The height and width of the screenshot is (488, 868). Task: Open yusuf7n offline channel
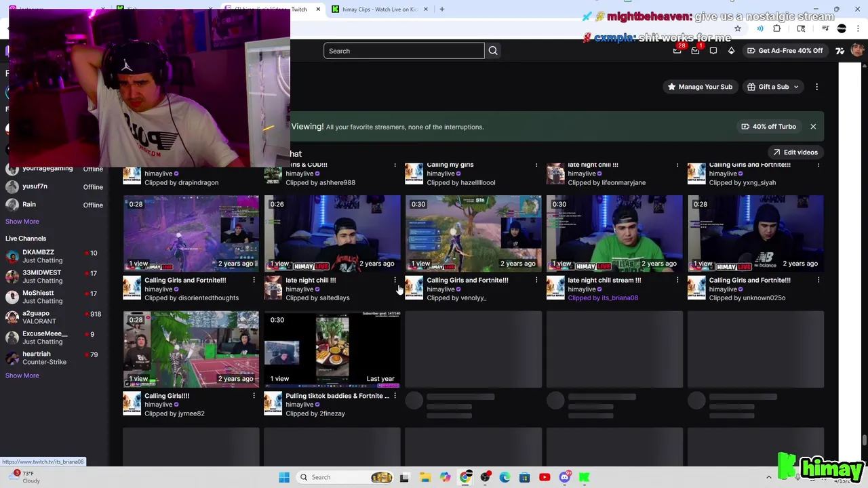coord(54,186)
